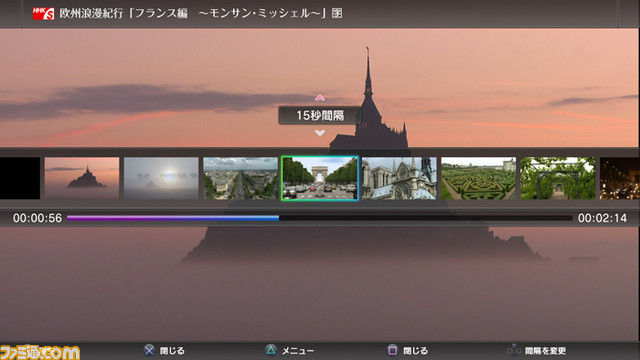The image size is (640, 360).
Task: Click the triangle button icon for メニュー
Action: point(271,350)
